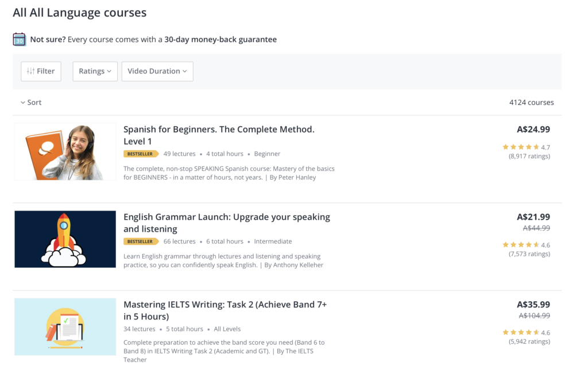Click the All Levels label

pos(227,329)
